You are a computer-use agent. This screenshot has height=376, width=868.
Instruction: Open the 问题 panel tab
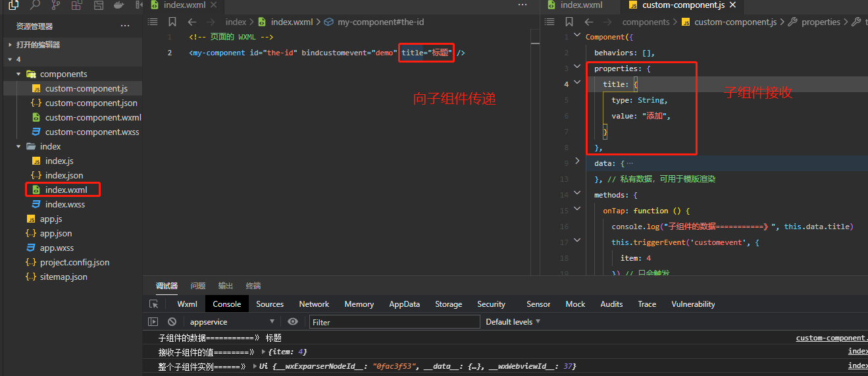[198, 286]
